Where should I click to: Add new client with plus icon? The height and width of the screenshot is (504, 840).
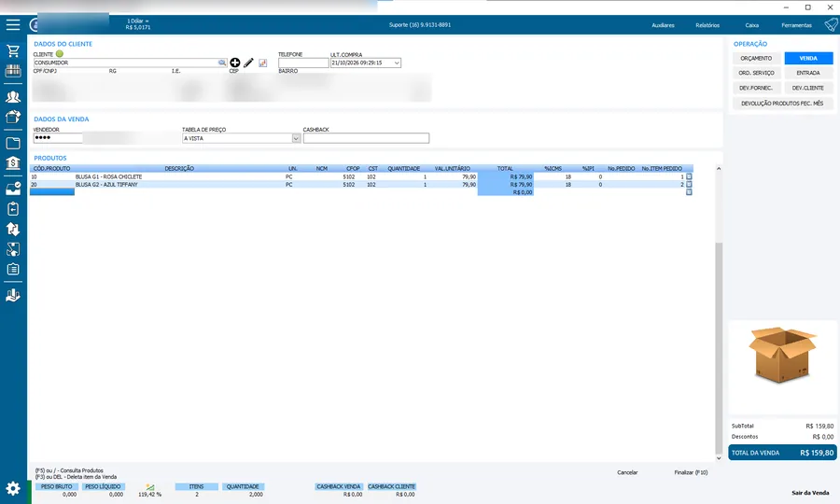tap(234, 63)
